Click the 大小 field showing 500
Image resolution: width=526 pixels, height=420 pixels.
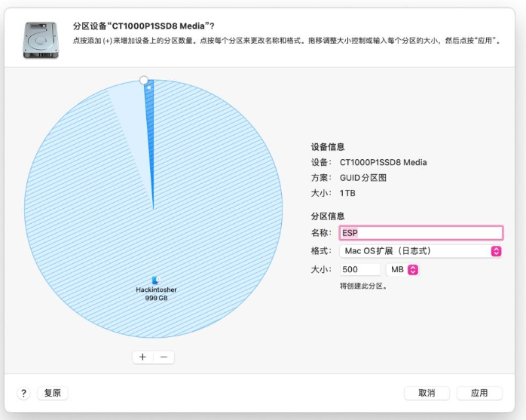[360, 270]
